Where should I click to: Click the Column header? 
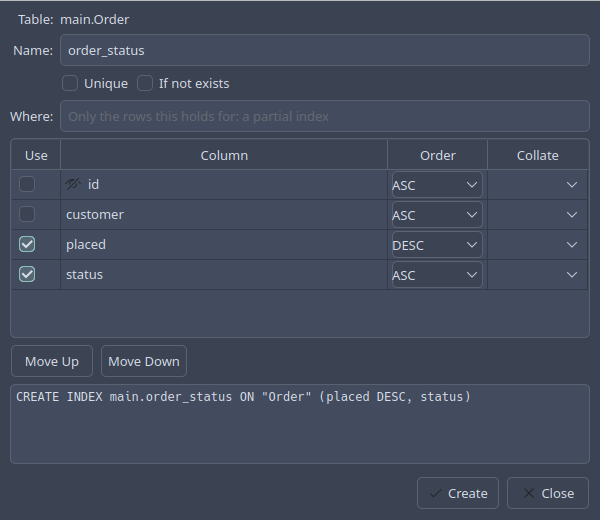point(224,155)
